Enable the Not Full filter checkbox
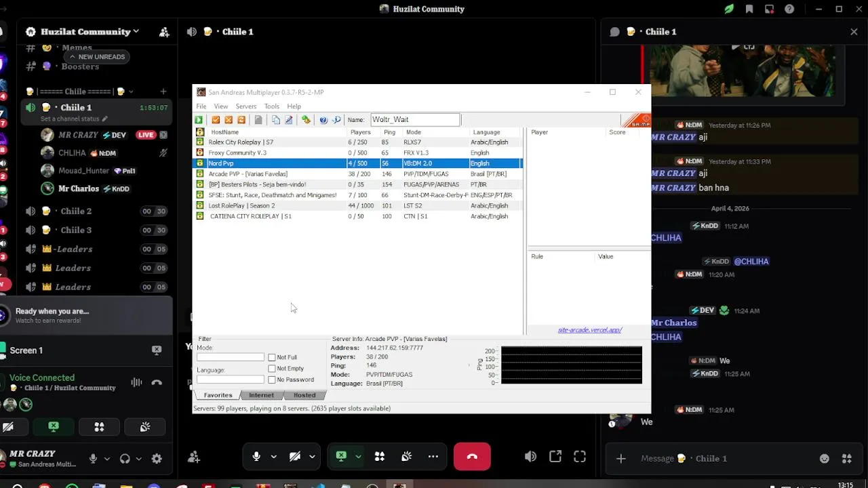Viewport: 868px width, 488px height. [272, 357]
